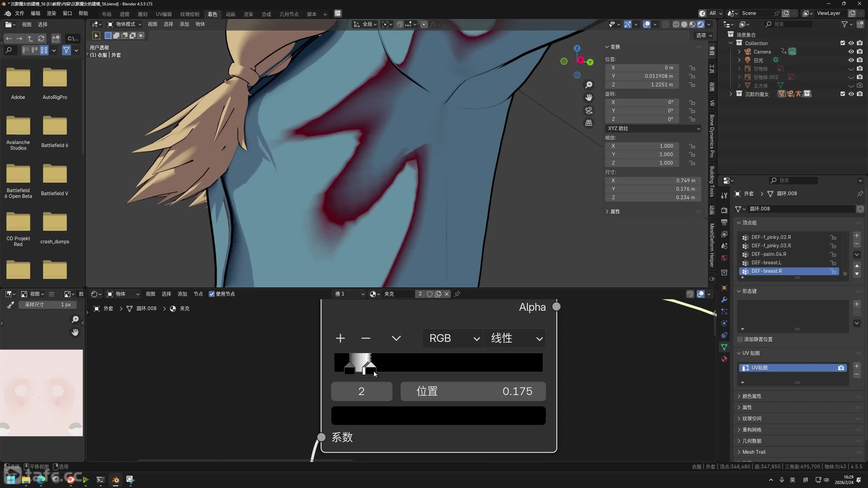Click the pan view hand icon in viewport
Viewport: 868px width, 488px height.
(x=589, y=98)
